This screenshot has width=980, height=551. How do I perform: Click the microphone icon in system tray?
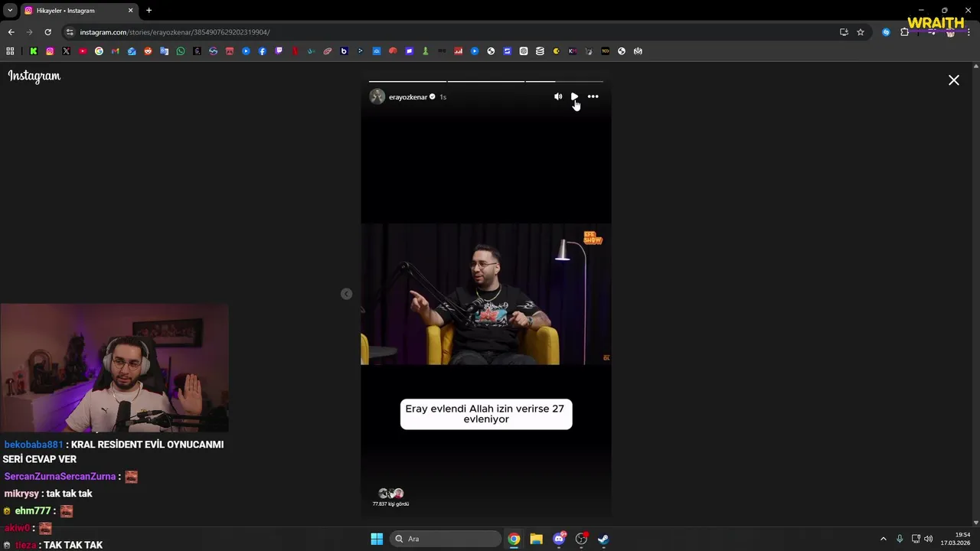pos(900,539)
